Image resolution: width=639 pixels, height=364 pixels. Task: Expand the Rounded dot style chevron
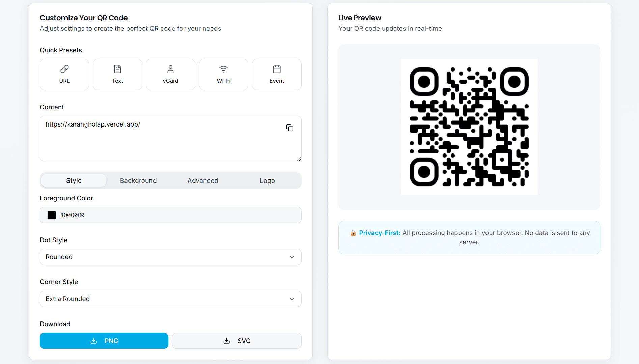point(292,257)
